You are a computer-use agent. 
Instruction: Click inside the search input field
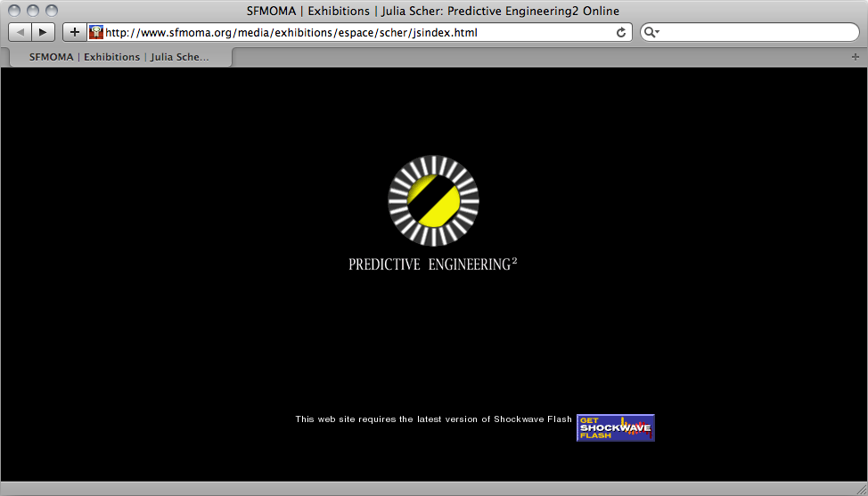tap(757, 33)
